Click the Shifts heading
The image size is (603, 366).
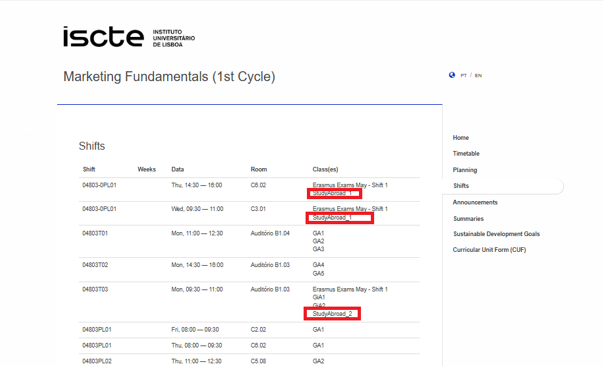pos(92,146)
